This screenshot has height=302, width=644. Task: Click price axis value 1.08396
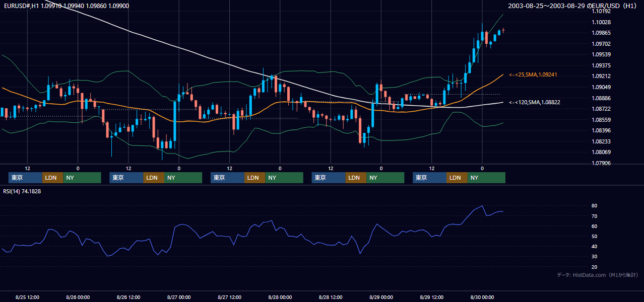pos(600,130)
